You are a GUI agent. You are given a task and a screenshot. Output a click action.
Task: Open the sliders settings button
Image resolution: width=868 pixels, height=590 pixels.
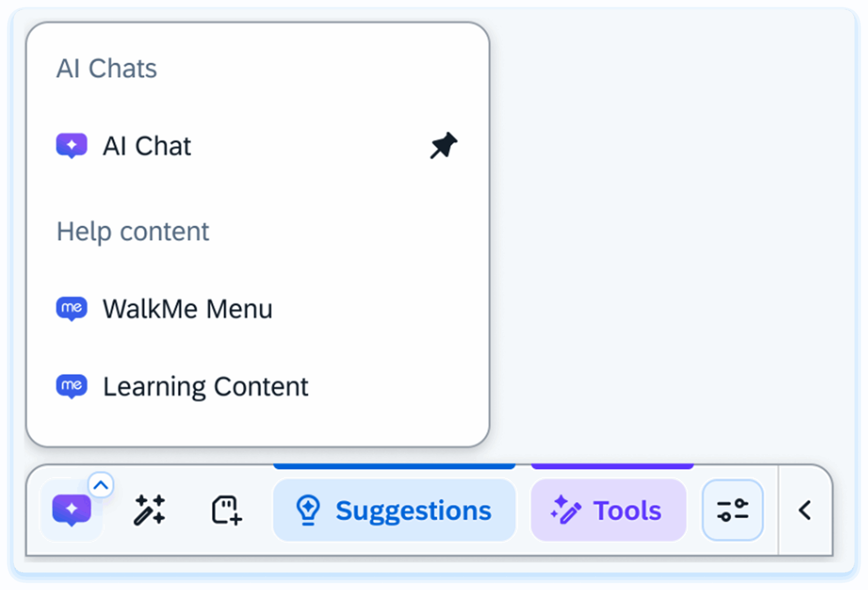[732, 510]
